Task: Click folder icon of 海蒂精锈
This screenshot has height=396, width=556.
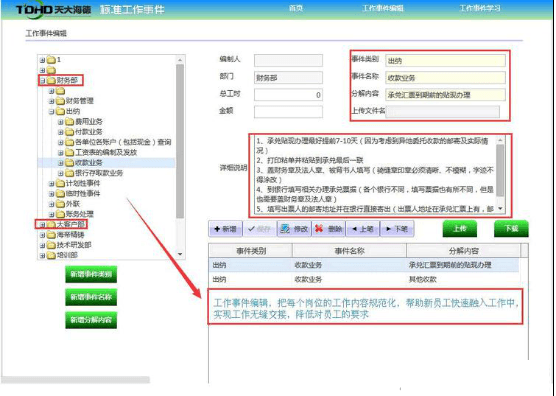Action: tap(51, 235)
